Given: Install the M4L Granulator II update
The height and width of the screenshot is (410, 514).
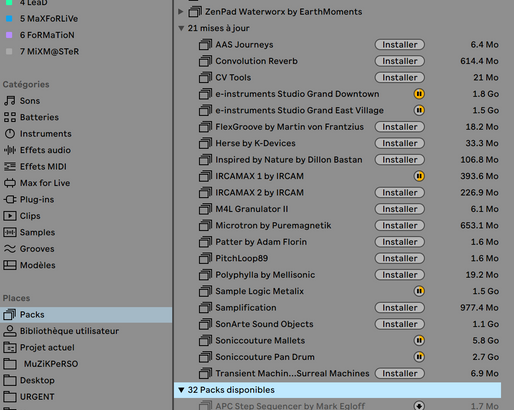Looking at the screenshot, I should point(400,209).
